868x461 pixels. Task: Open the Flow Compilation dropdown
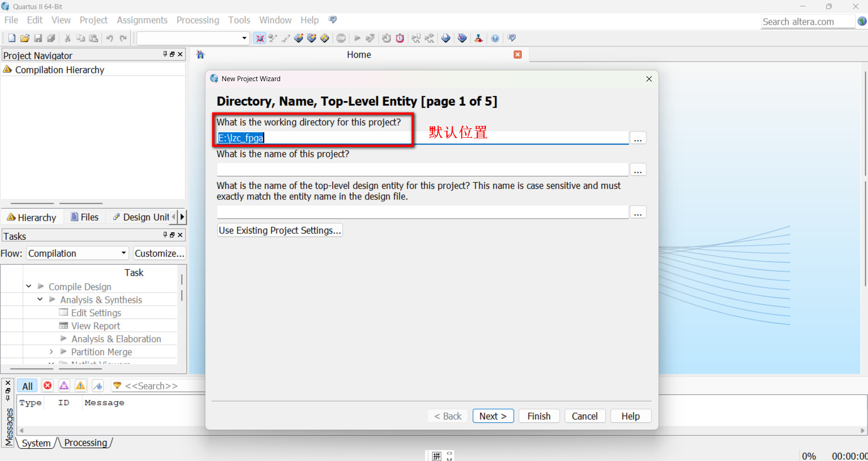click(78, 253)
